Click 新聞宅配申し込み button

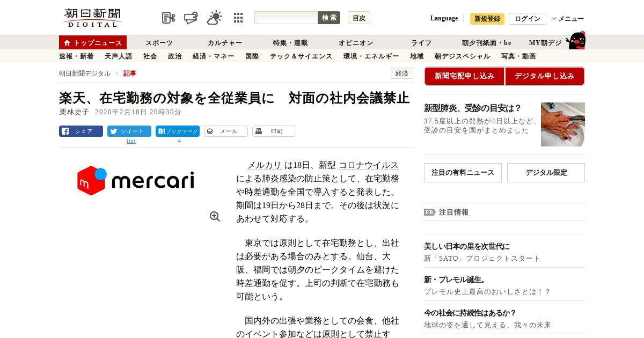pyautogui.click(x=464, y=76)
